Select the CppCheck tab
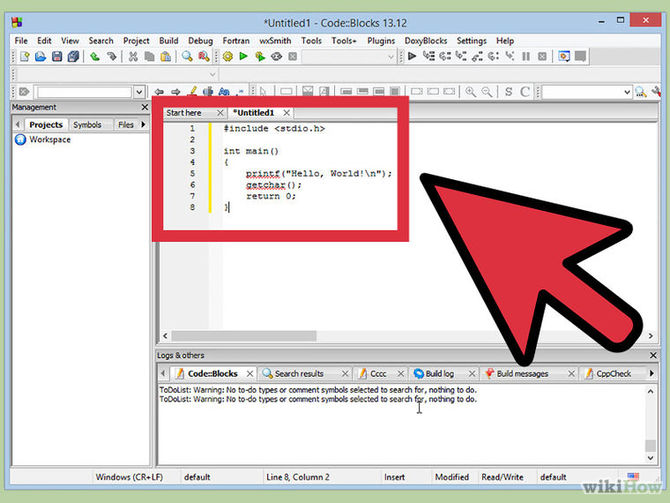This screenshot has width=670, height=503. tap(614, 374)
